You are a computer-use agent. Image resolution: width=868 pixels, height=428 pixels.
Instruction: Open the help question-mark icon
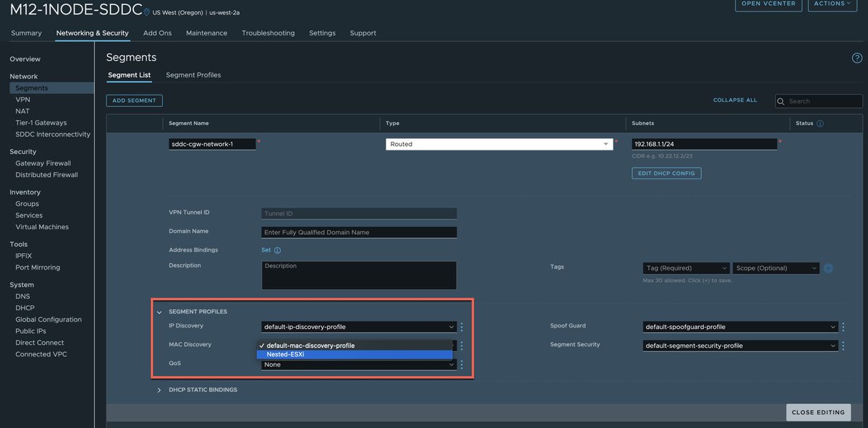tap(857, 58)
